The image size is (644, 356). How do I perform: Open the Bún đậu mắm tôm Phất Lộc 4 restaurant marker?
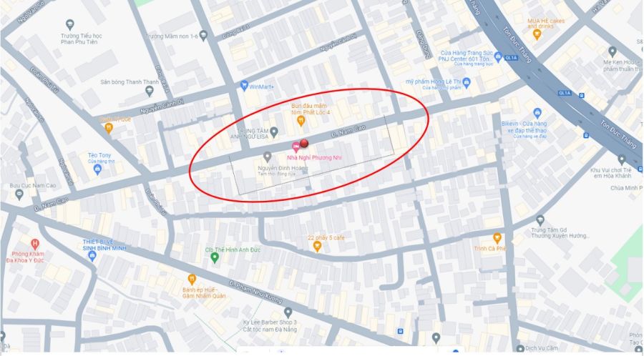pos(301,121)
